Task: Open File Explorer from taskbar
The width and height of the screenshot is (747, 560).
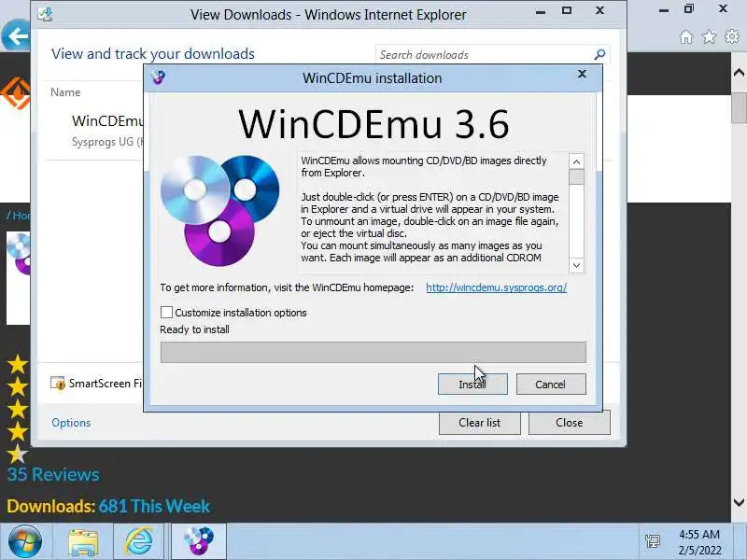Action: click(x=83, y=542)
